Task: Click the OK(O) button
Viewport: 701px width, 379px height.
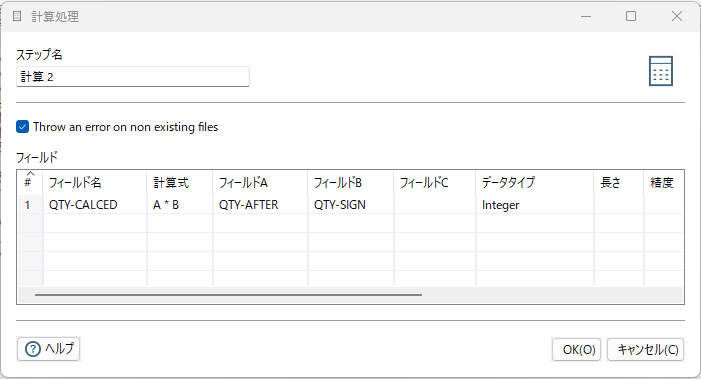Action: pyautogui.click(x=576, y=349)
